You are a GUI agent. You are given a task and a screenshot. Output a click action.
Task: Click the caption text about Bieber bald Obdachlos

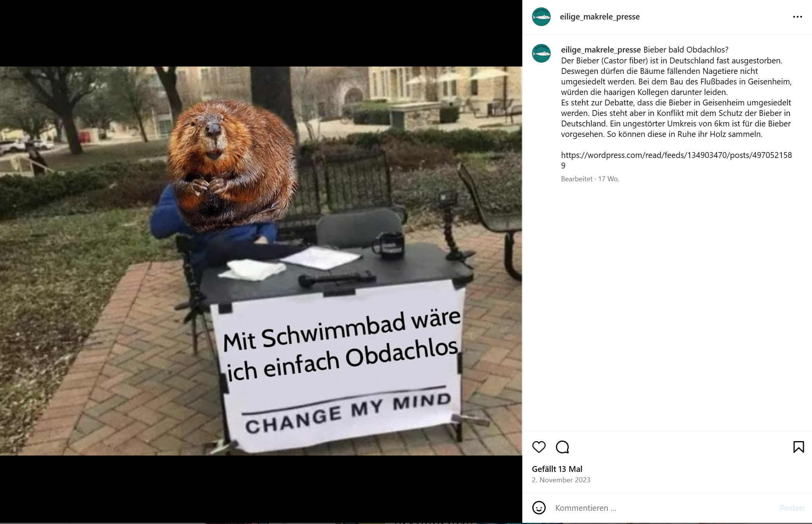(676, 92)
